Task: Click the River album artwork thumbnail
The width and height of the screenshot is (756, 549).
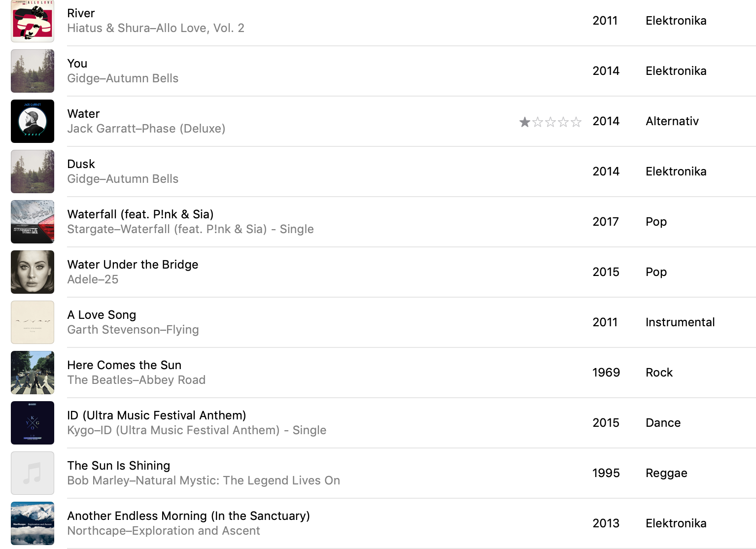Action: (x=33, y=21)
